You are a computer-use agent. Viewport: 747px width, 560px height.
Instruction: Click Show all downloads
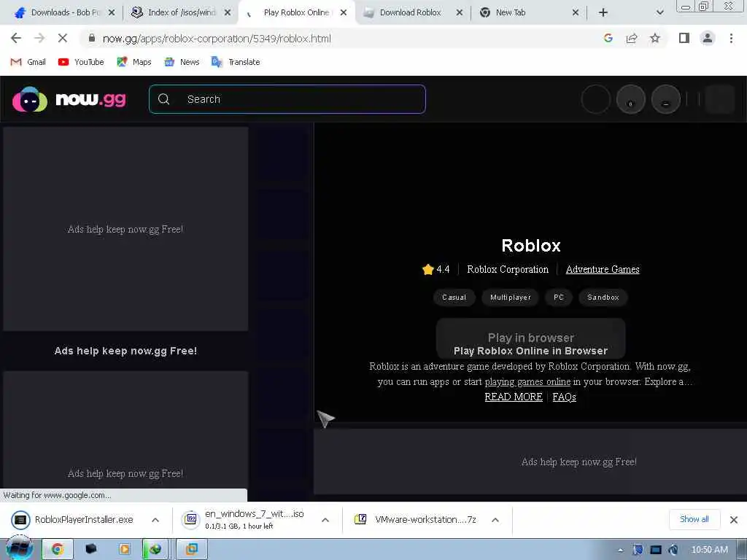pyautogui.click(x=694, y=519)
